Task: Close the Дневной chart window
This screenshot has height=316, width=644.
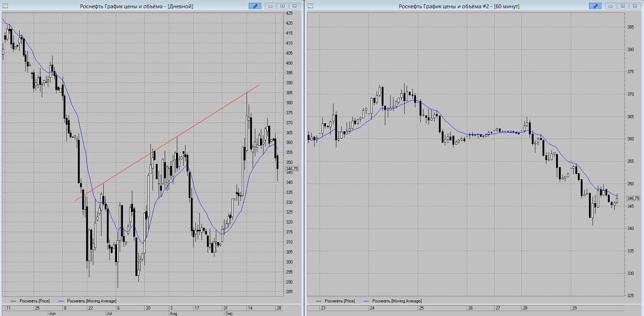Action: [294, 6]
